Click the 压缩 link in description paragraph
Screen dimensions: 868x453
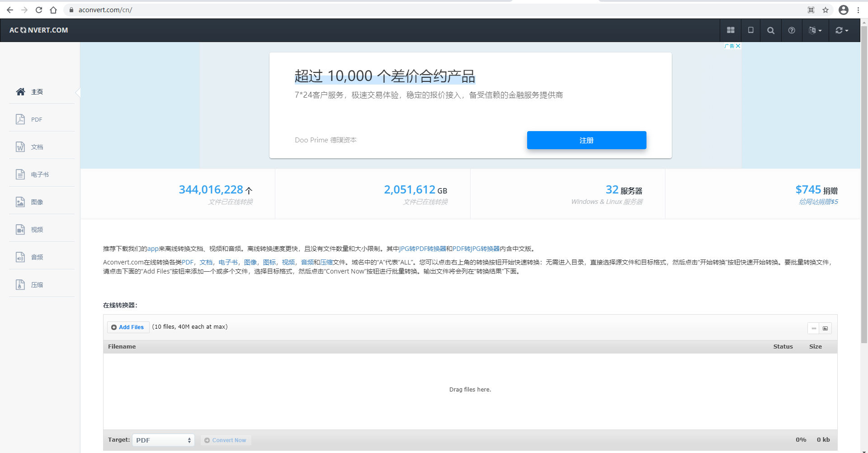click(326, 262)
